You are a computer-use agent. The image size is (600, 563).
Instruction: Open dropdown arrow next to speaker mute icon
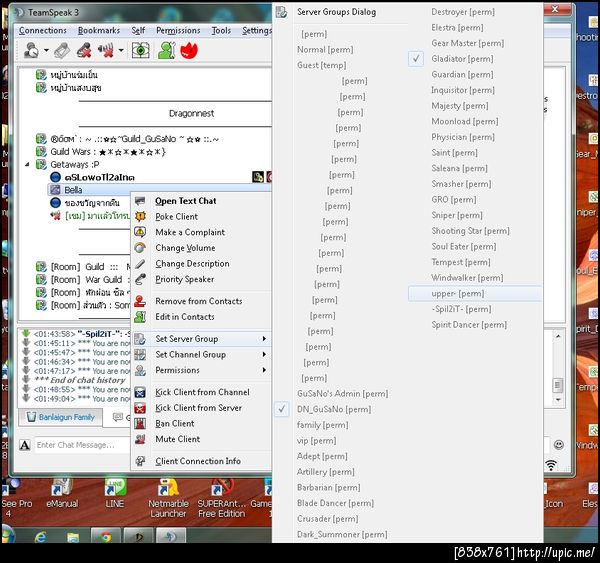click(121, 50)
